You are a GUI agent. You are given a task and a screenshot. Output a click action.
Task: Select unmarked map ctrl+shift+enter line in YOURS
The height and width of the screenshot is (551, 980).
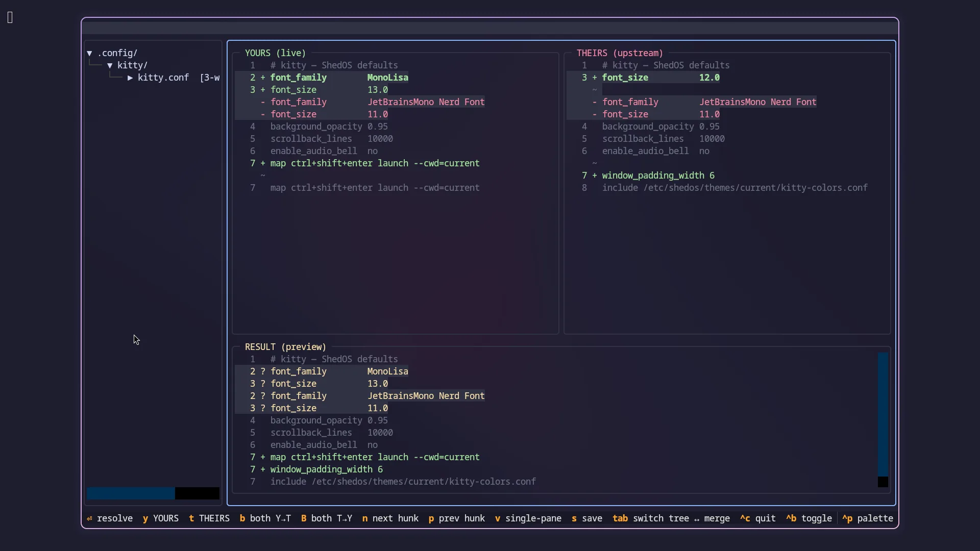[365, 188]
